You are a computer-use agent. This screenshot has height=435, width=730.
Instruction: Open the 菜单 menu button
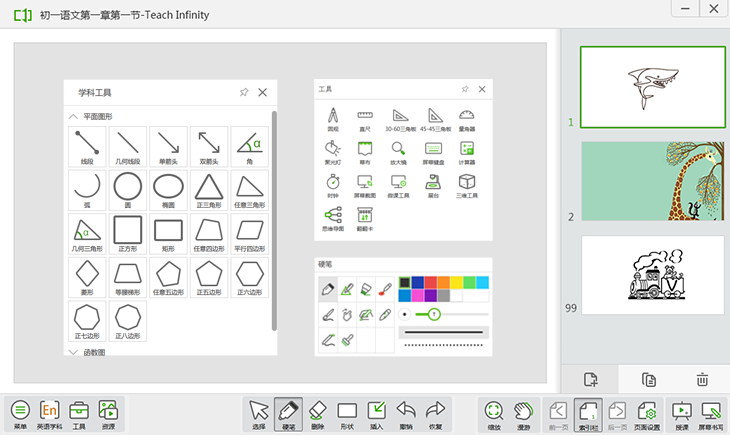point(20,413)
